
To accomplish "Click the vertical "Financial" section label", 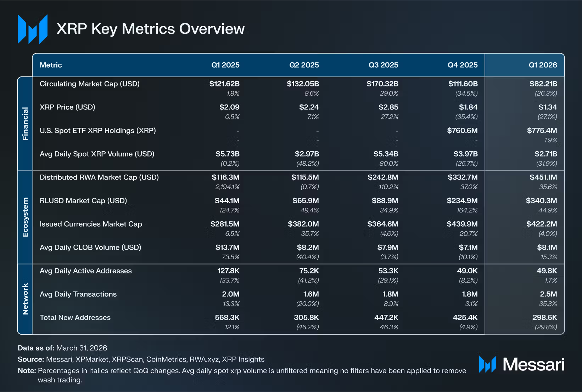I will 25,124.
